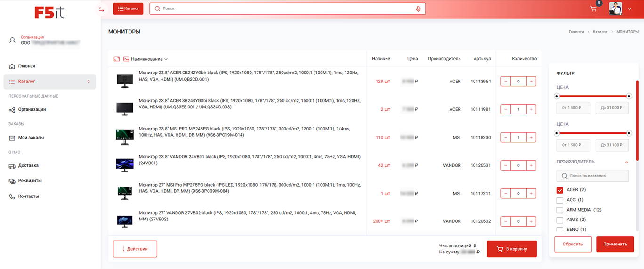Open Мои заказы in sidebar

pyautogui.click(x=31, y=138)
